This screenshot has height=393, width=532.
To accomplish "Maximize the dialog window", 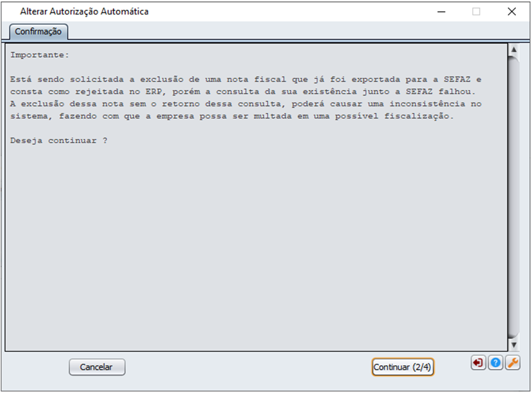I will 477,12.
